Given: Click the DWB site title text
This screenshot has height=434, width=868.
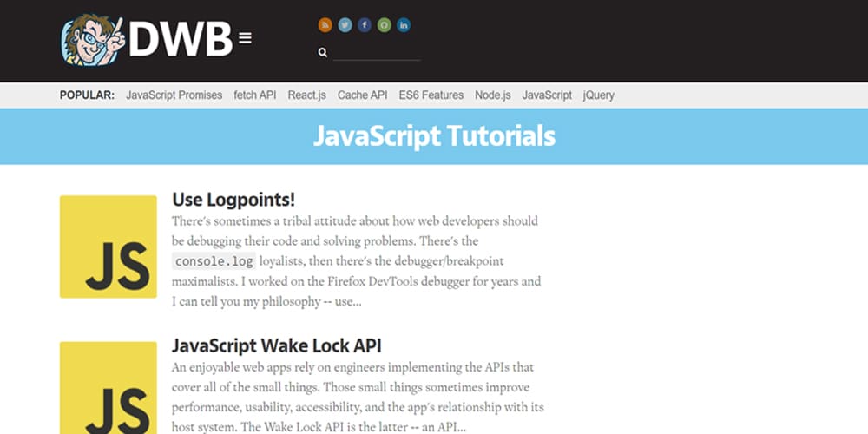Looking at the screenshot, I should tap(181, 39).
